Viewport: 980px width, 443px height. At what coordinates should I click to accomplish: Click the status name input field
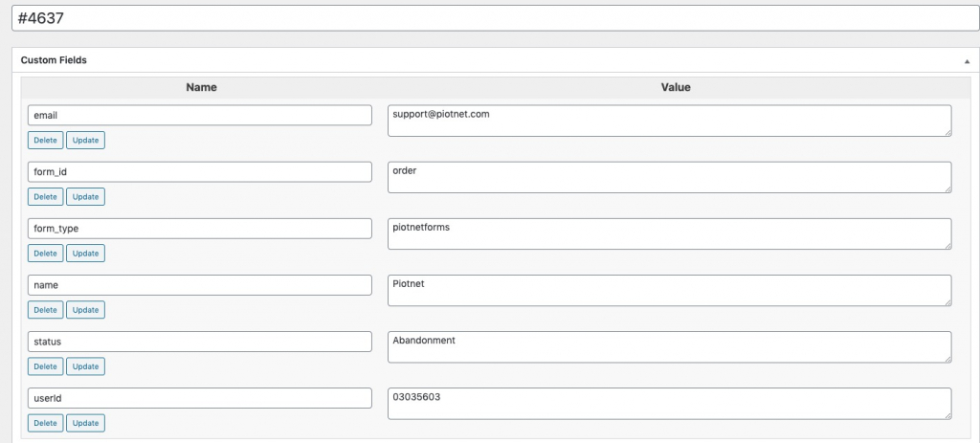pos(199,342)
